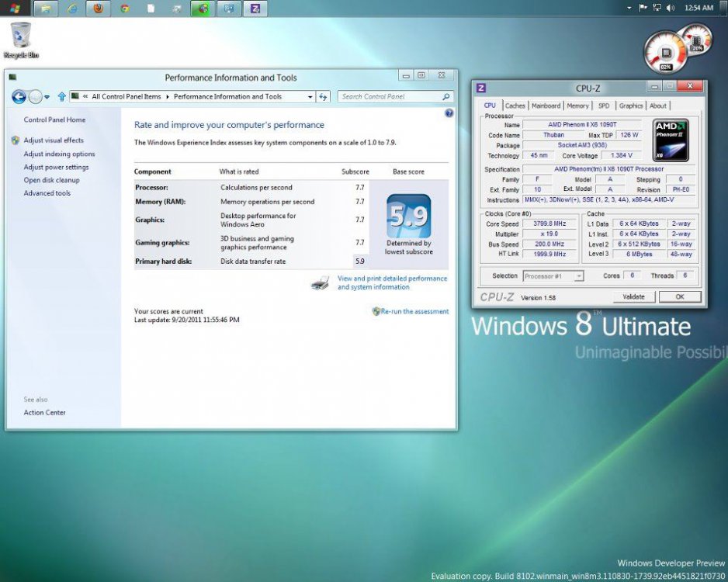
Task: Launch Firefox from the taskbar
Action: click(x=98, y=9)
